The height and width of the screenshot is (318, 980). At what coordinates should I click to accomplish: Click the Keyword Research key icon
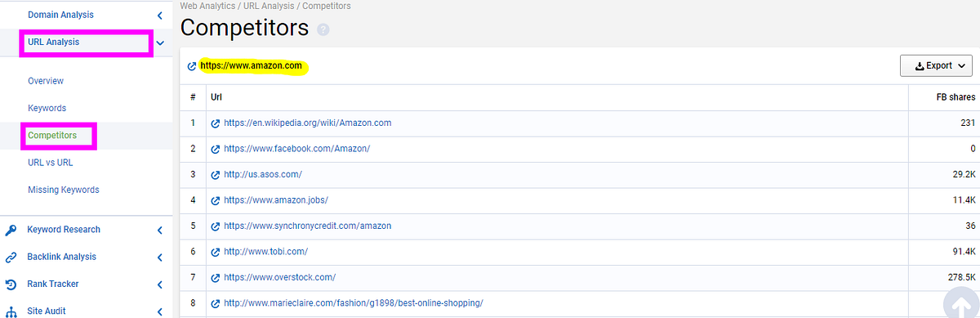pyautogui.click(x=11, y=230)
